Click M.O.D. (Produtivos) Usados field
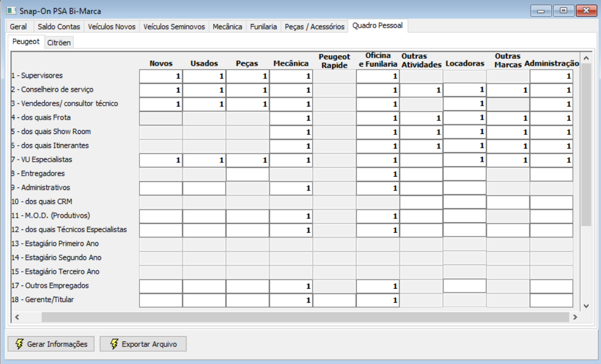601x364 pixels. pos(204,216)
